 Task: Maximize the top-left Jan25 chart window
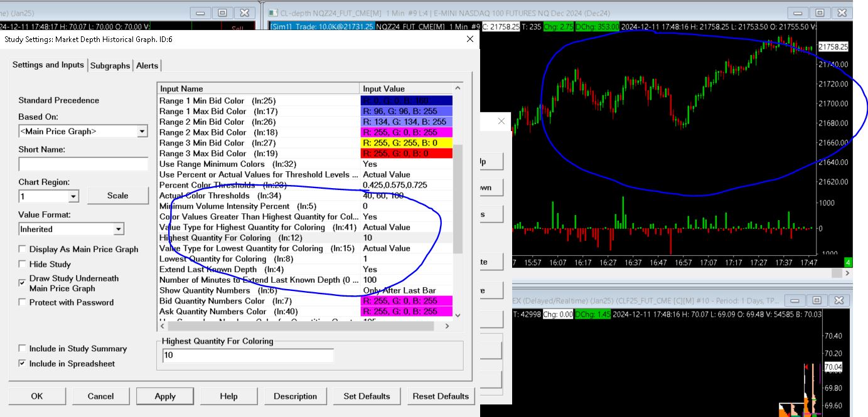pos(223,13)
